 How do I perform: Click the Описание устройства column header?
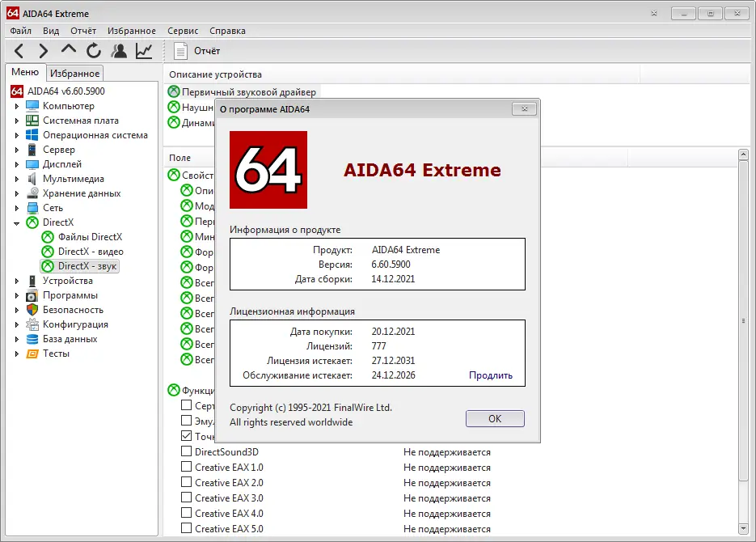pos(215,74)
